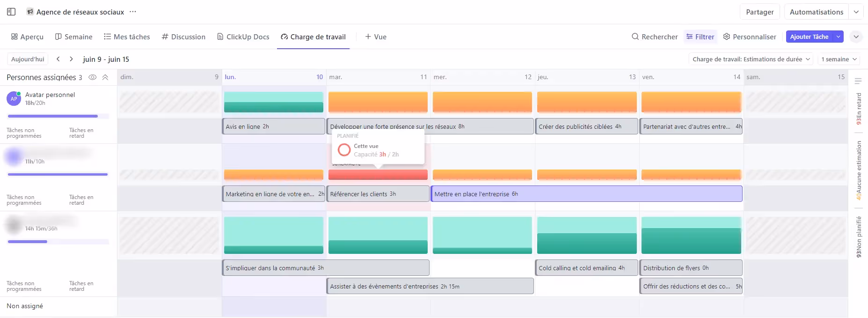Open the Mettre en place l'entreprise task

point(586,194)
